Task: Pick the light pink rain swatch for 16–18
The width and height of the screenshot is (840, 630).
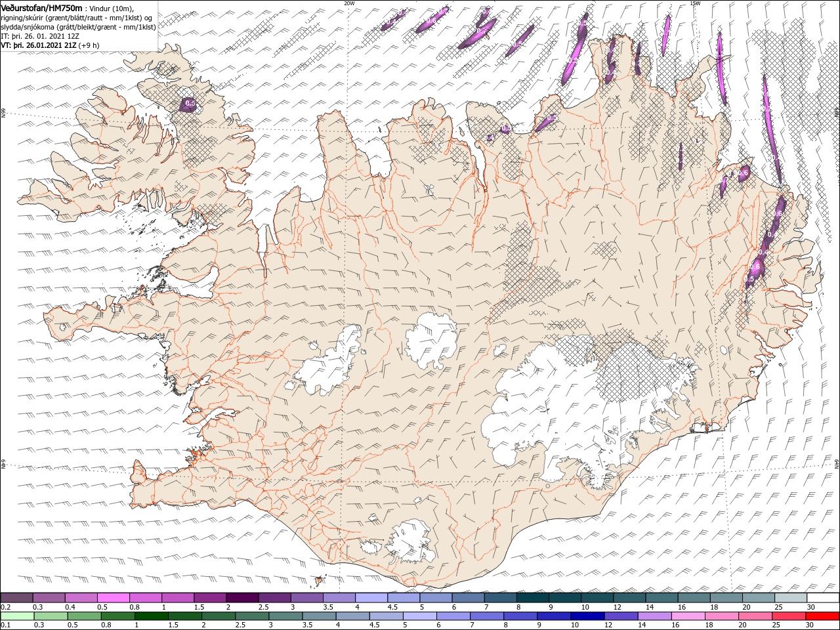Action: (x=687, y=616)
